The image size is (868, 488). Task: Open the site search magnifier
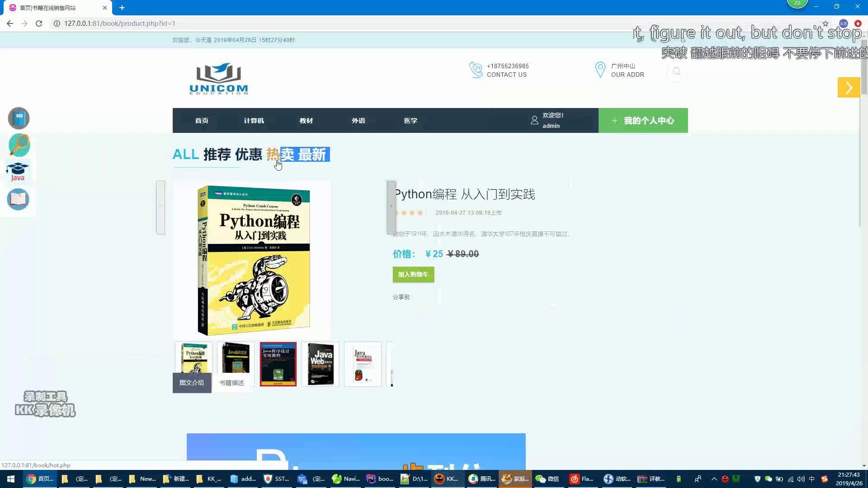(x=677, y=71)
